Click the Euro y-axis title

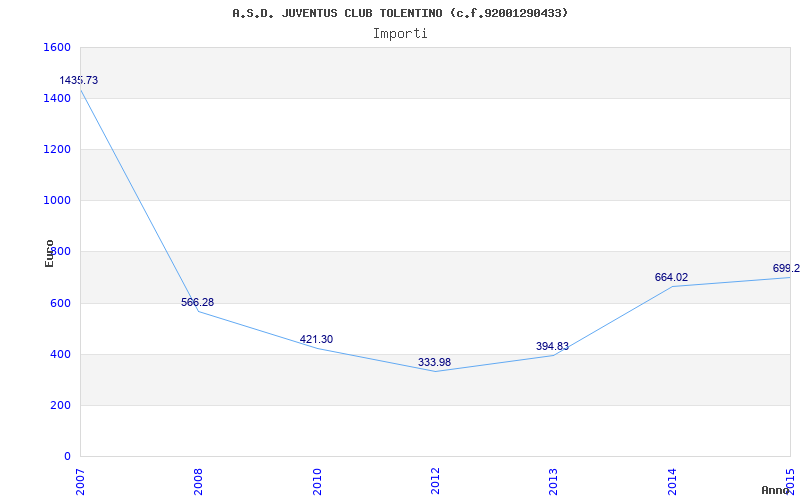49,253
